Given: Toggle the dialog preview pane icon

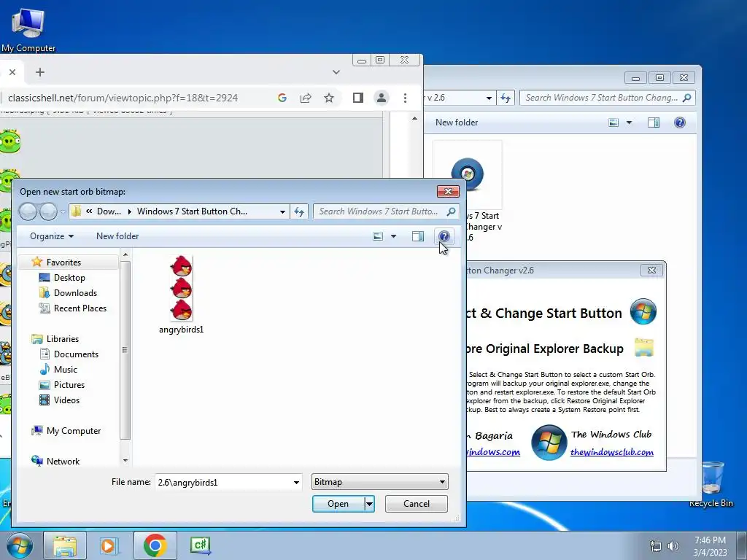Looking at the screenshot, I should (418, 236).
